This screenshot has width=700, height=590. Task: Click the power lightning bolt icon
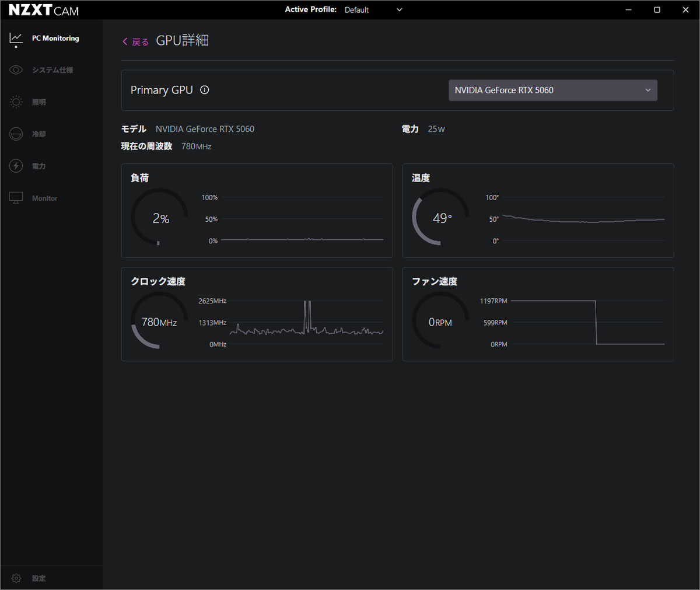(16, 166)
